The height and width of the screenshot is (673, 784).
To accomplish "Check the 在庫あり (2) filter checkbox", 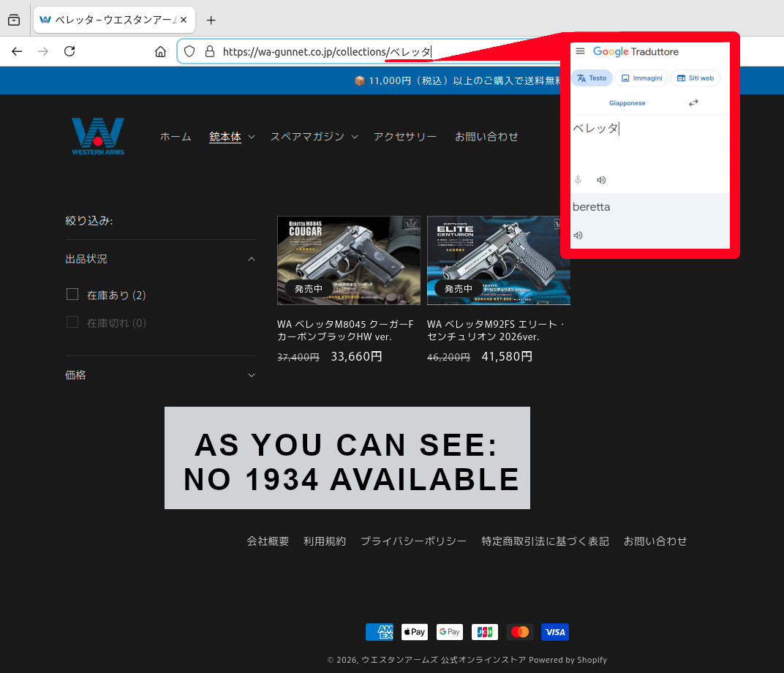I will coord(72,295).
